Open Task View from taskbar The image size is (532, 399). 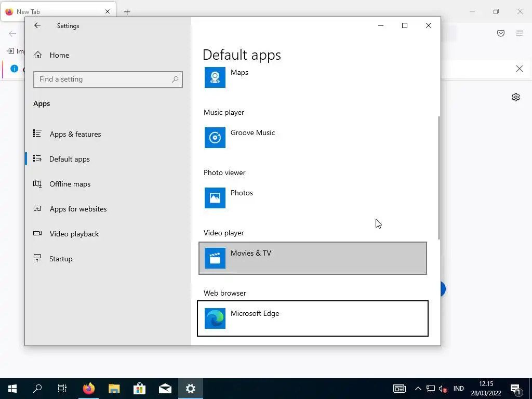click(x=62, y=389)
